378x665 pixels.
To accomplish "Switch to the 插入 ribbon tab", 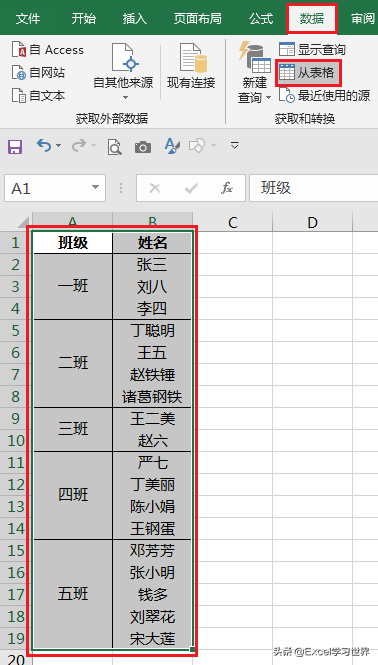I will 134,18.
